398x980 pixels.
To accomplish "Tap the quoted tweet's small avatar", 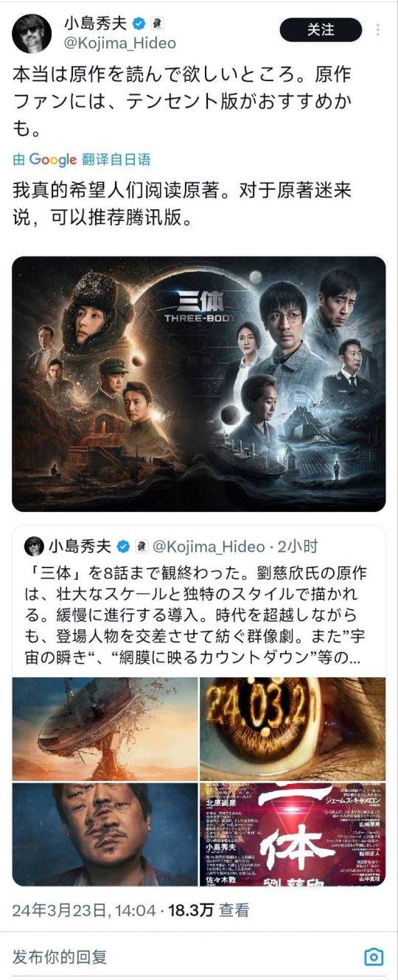I will point(34,546).
